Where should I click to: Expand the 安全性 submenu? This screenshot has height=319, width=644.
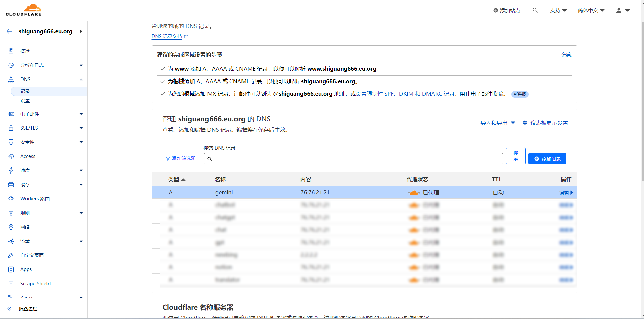coord(81,142)
